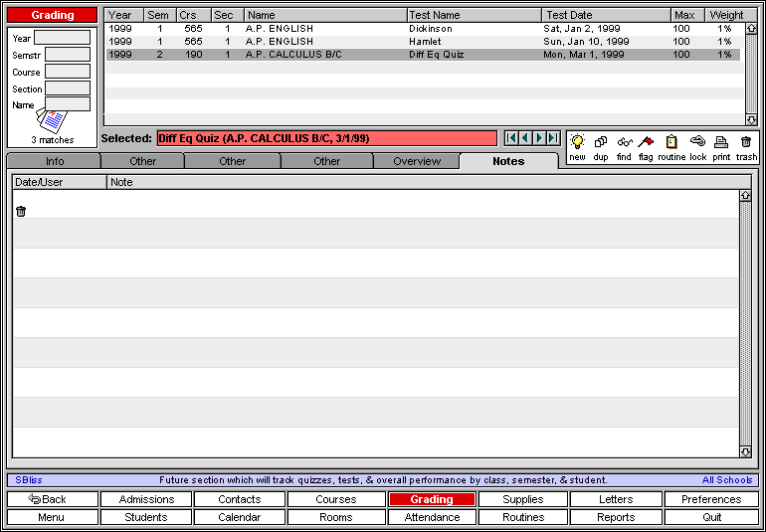766x532 pixels.
Task: Go to last record navigation arrow
Action: click(553, 138)
